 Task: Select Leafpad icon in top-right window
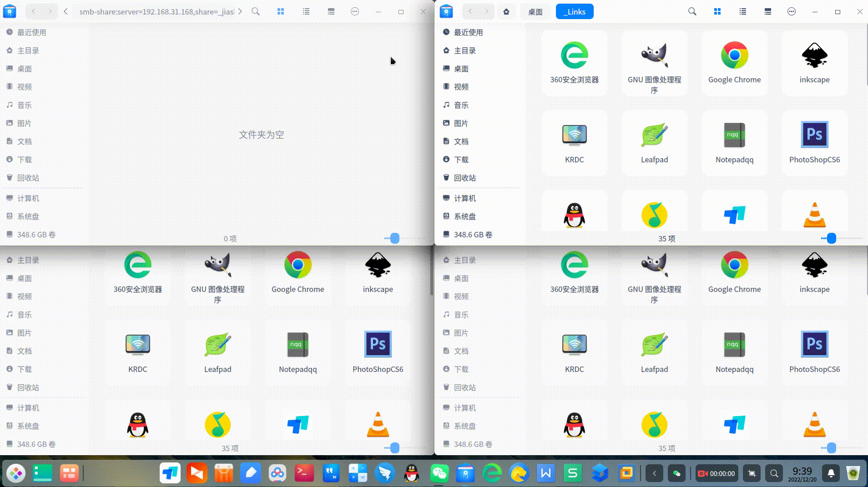click(x=654, y=135)
